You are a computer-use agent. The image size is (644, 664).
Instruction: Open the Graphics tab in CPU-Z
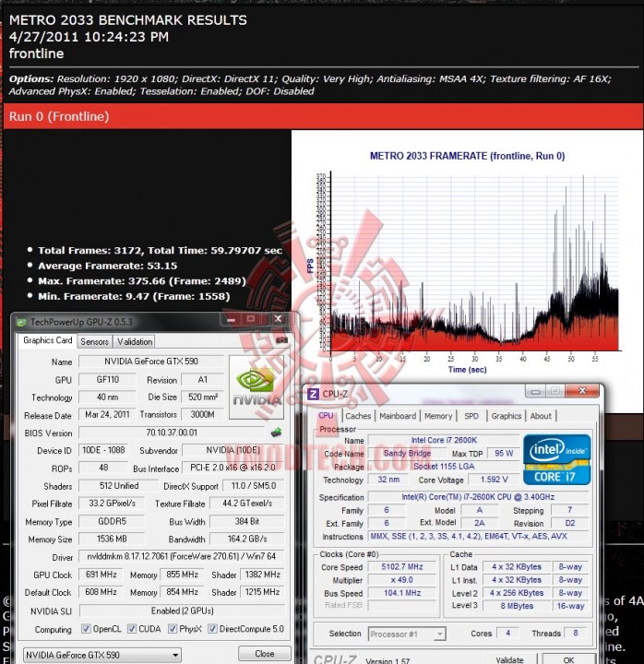[x=507, y=416]
